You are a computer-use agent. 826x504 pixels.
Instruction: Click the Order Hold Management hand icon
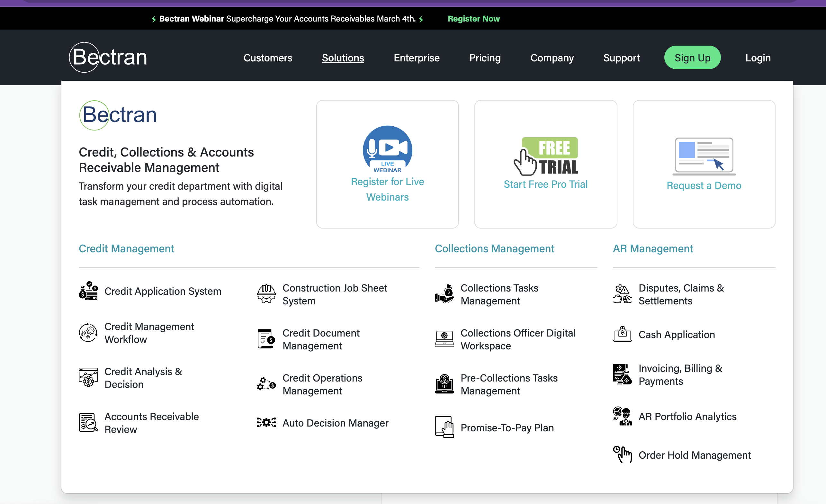622,455
